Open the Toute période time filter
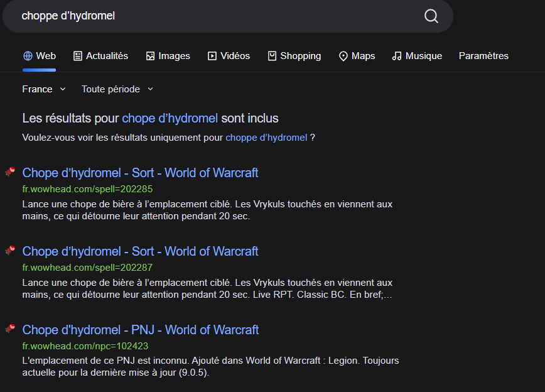This screenshot has width=545, height=392. point(117,89)
